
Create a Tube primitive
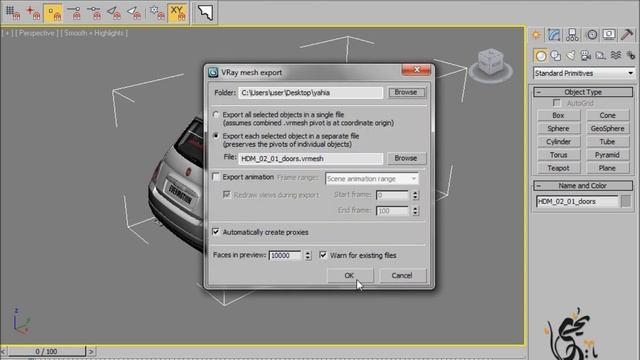tap(607, 142)
